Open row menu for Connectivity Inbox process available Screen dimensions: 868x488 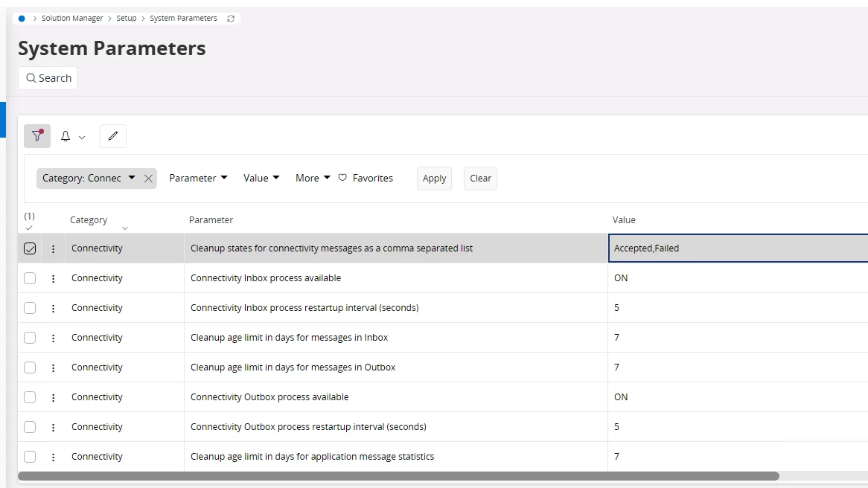pos(53,278)
